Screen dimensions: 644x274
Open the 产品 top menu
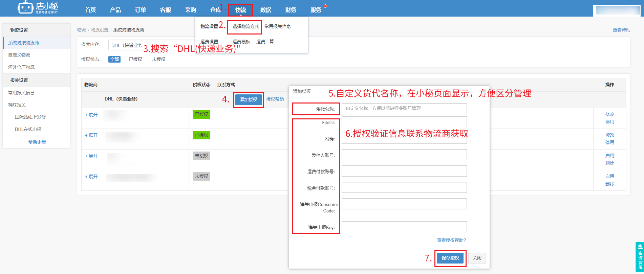(x=115, y=10)
